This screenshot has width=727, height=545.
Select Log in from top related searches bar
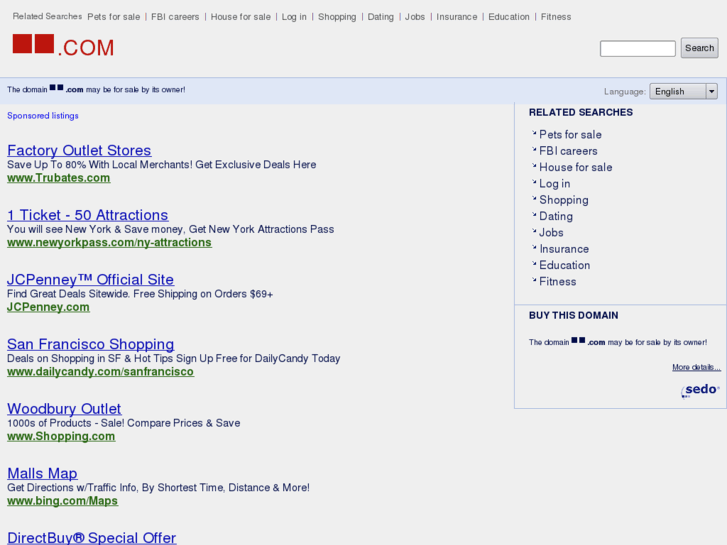coord(294,17)
